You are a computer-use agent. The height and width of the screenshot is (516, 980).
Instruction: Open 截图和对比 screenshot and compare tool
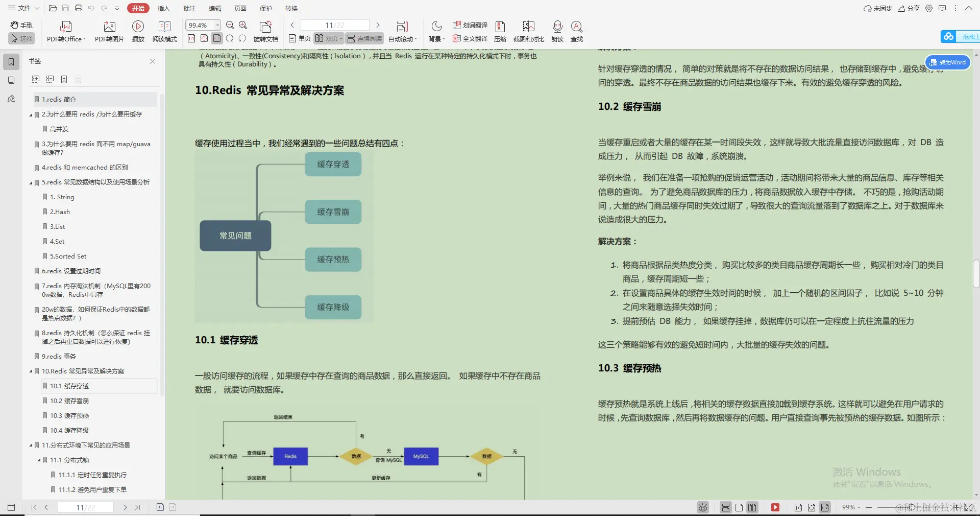[528, 31]
